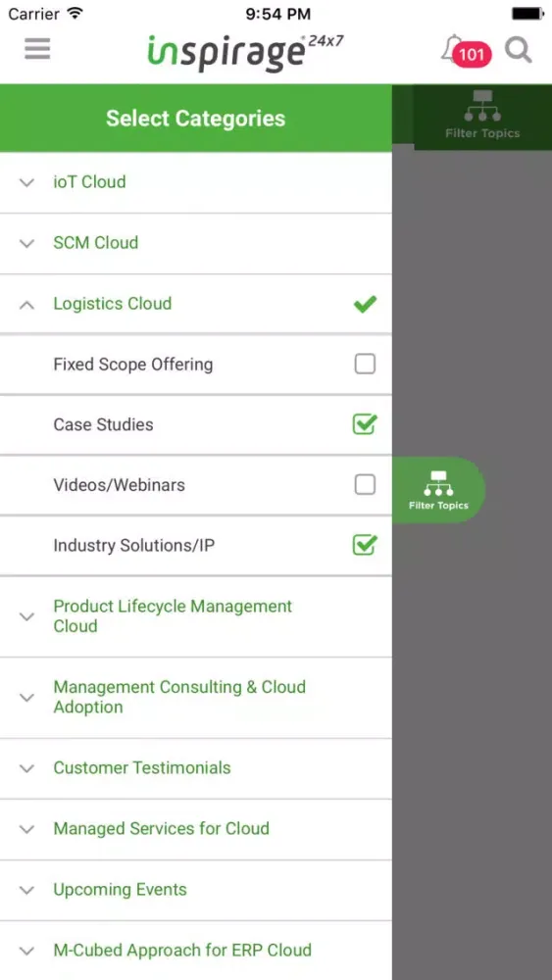The width and height of the screenshot is (552, 980).
Task: Toggle the Logistics Cloud green checkmark
Action: click(x=365, y=305)
